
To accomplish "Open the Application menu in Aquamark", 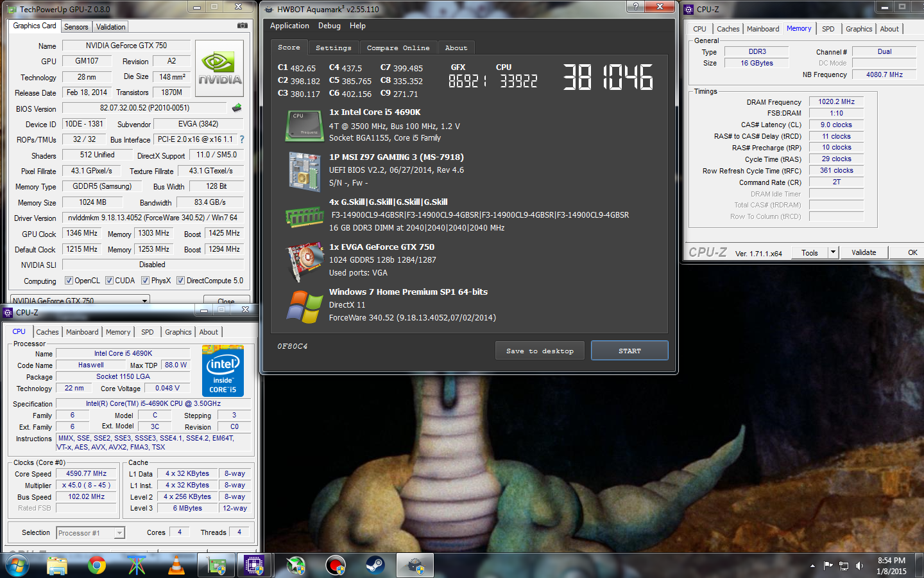I will click(x=289, y=26).
